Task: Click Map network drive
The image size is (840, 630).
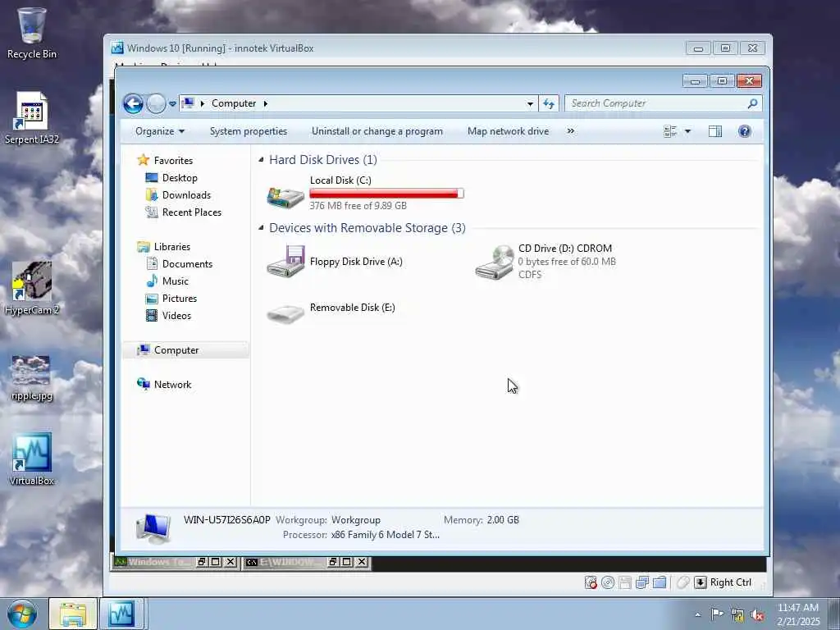Action: [x=508, y=131]
